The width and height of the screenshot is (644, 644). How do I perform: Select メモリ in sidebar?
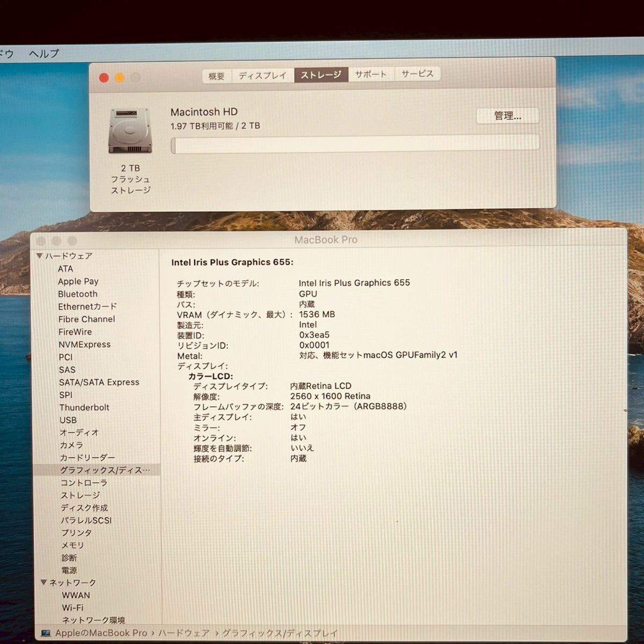coord(72,545)
